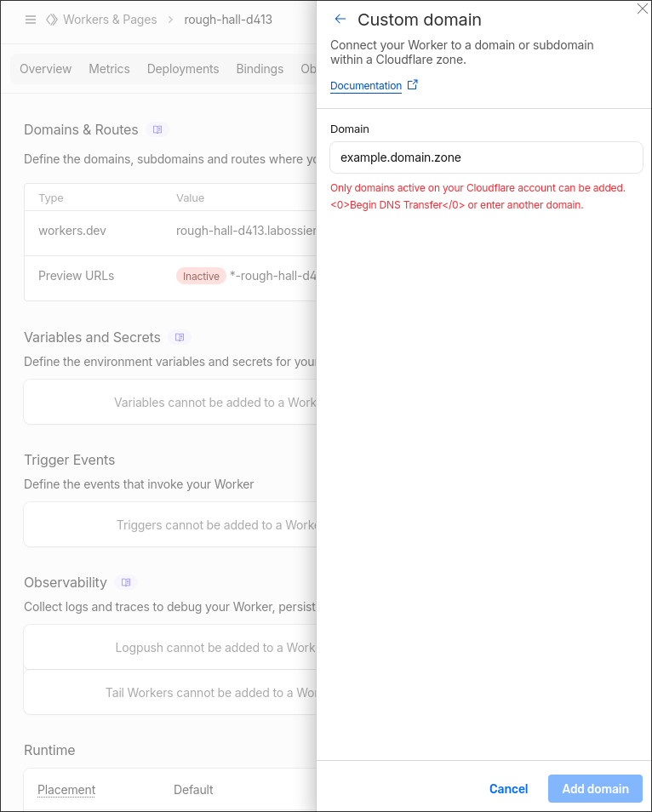Switch to the Metrics tab
The height and width of the screenshot is (812, 652).
[x=109, y=69]
